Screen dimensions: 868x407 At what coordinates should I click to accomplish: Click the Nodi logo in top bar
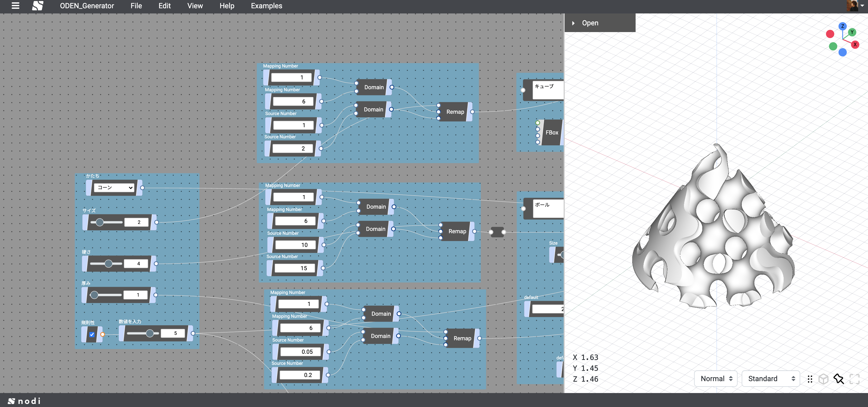click(x=38, y=6)
